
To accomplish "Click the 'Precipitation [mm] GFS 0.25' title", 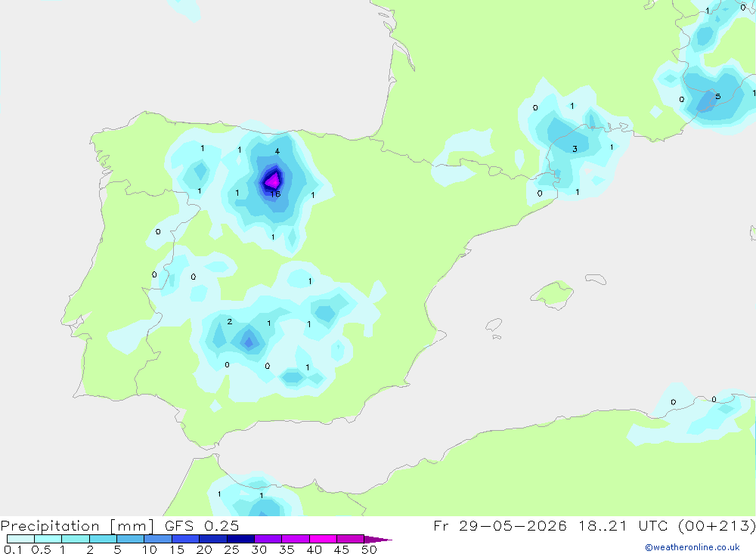I will [119, 525].
